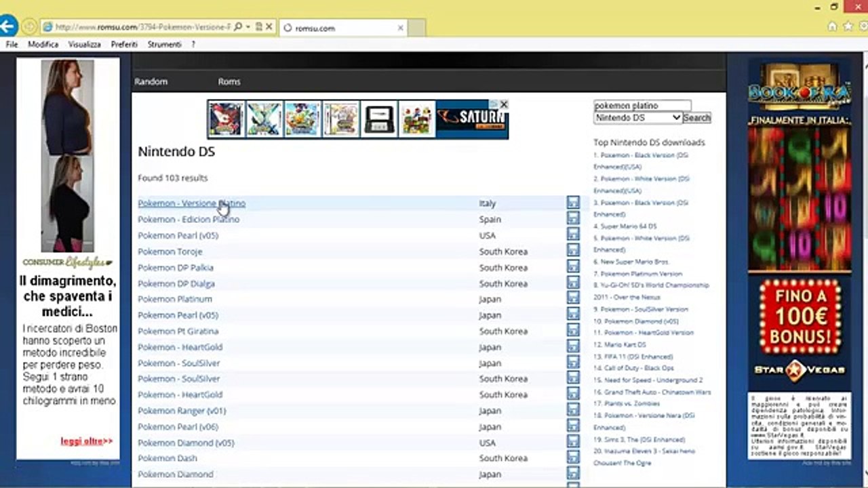Open the File menu

(12, 44)
